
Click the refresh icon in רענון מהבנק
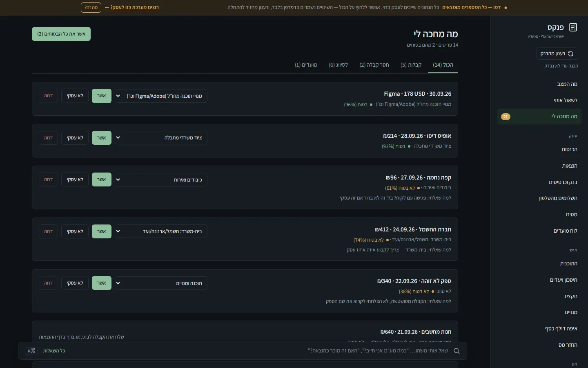(x=570, y=54)
